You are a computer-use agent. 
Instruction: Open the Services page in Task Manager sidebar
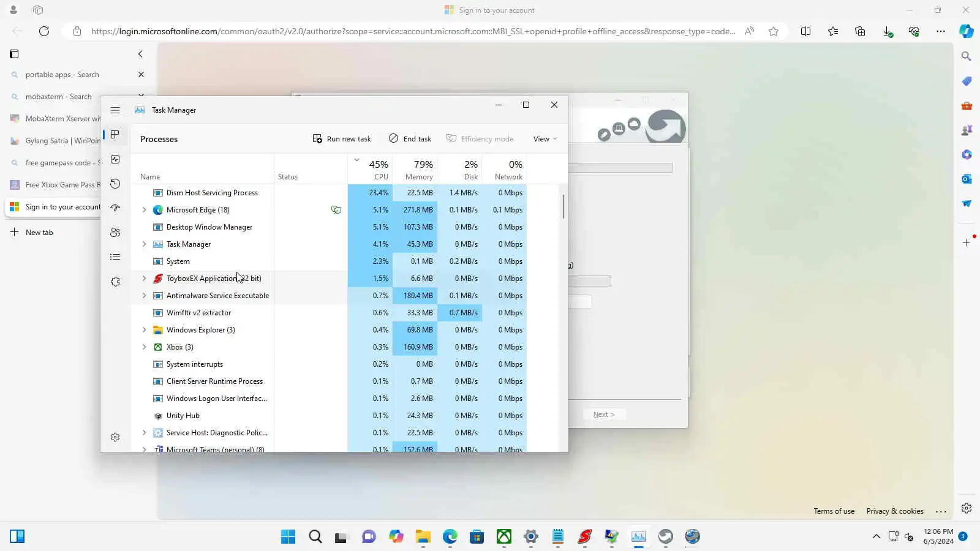115,282
